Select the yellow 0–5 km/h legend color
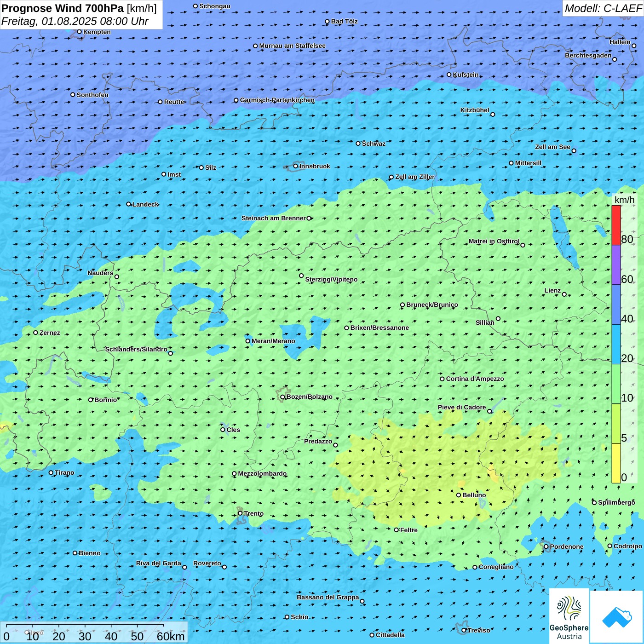This screenshot has height=644, width=644. [x=616, y=463]
